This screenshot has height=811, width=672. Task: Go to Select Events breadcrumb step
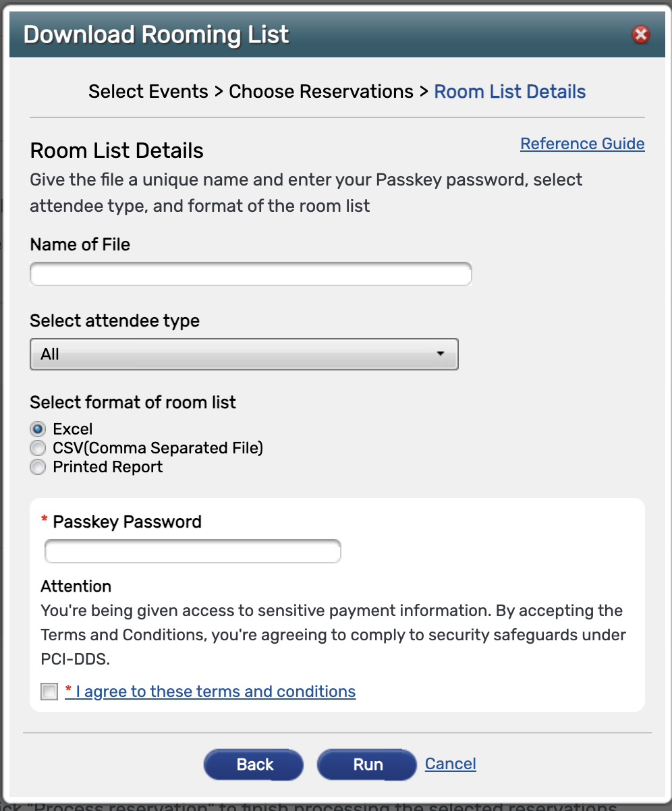148,92
